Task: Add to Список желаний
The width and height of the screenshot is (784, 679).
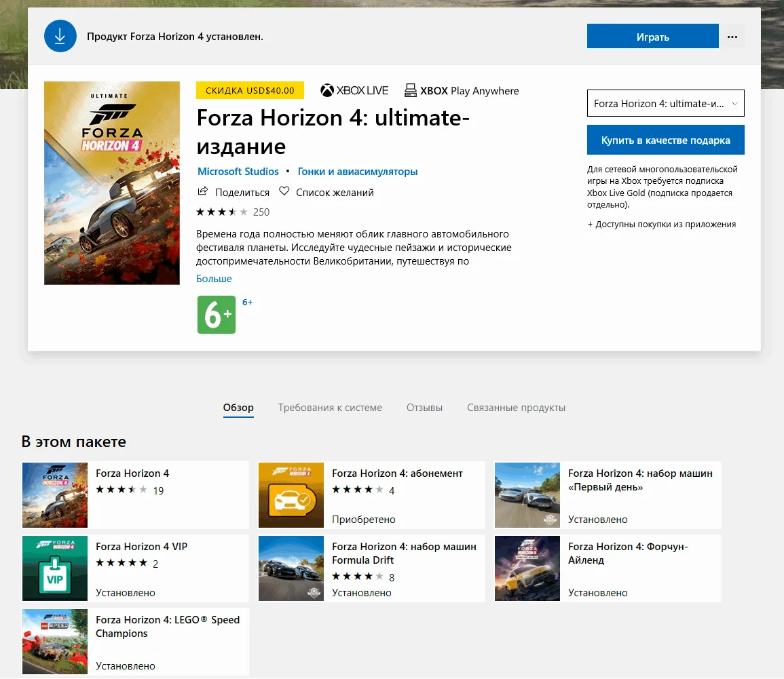Action: [x=335, y=193]
